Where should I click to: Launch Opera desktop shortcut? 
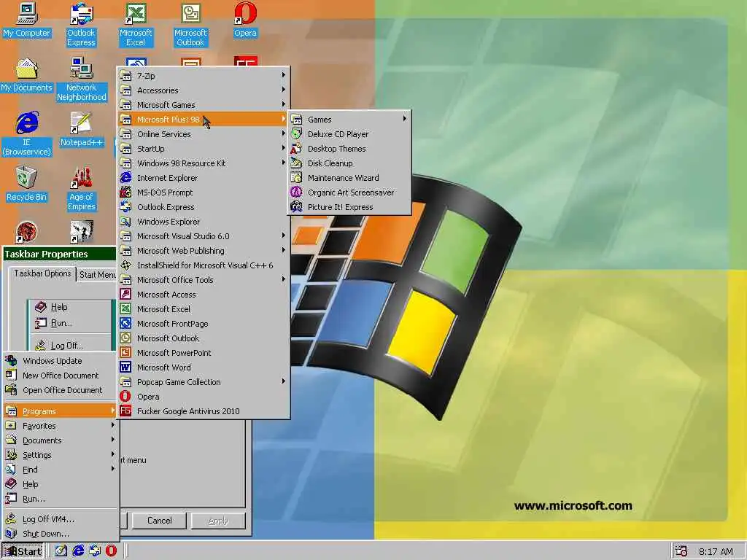tap(245, 20)
